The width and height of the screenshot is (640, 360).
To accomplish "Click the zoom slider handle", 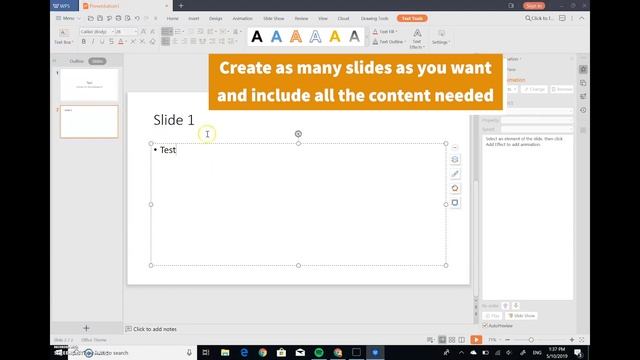I will 531,340.
